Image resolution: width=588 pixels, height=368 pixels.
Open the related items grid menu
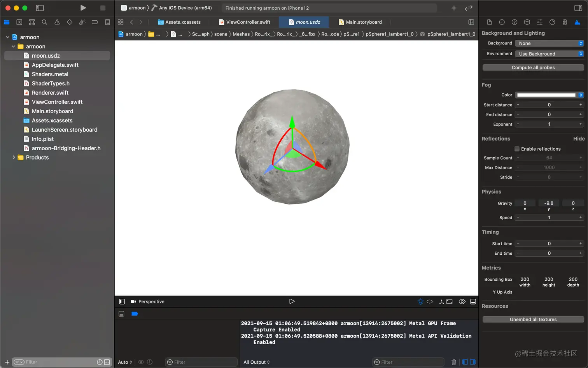point(121,22)
